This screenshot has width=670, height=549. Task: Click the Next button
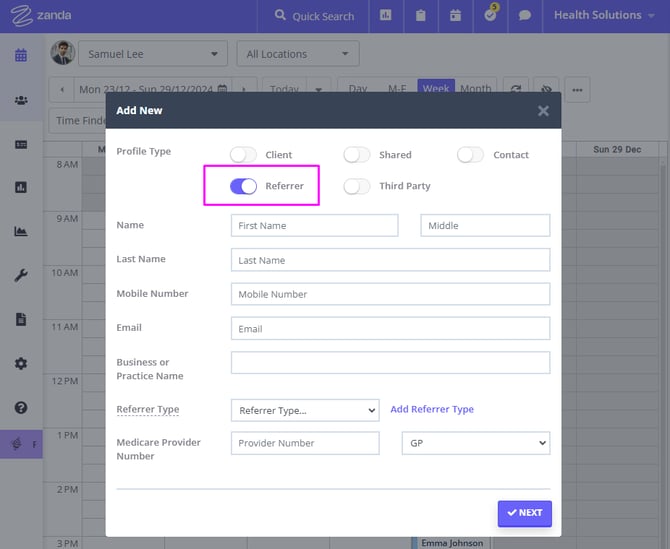[x=524, y=513]
